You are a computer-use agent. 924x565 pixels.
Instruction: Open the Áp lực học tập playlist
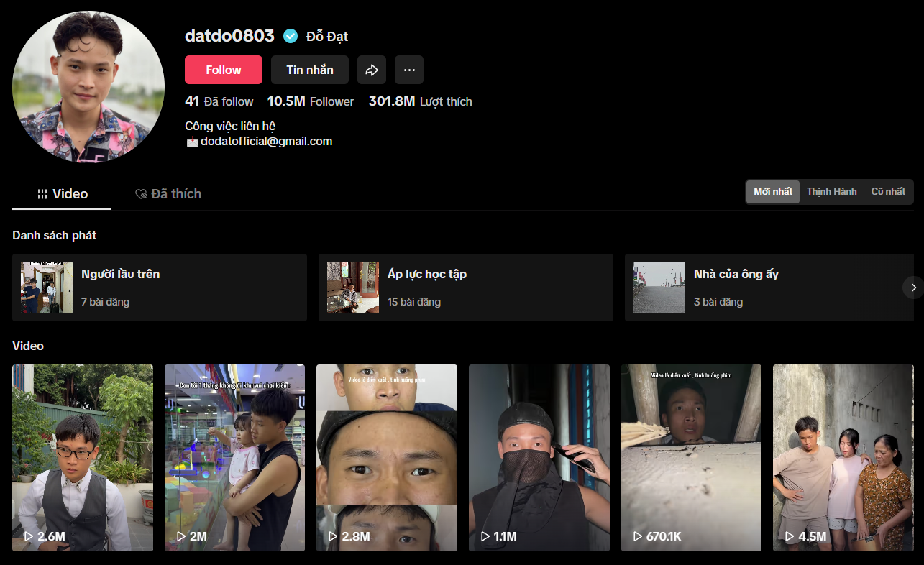click(465, 288)
